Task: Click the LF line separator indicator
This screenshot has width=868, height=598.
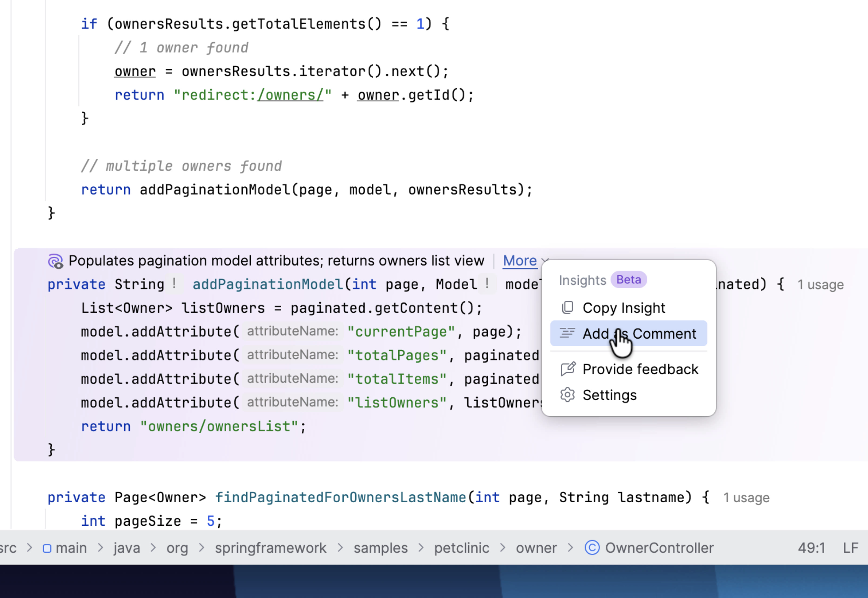Action: point(850,548)
